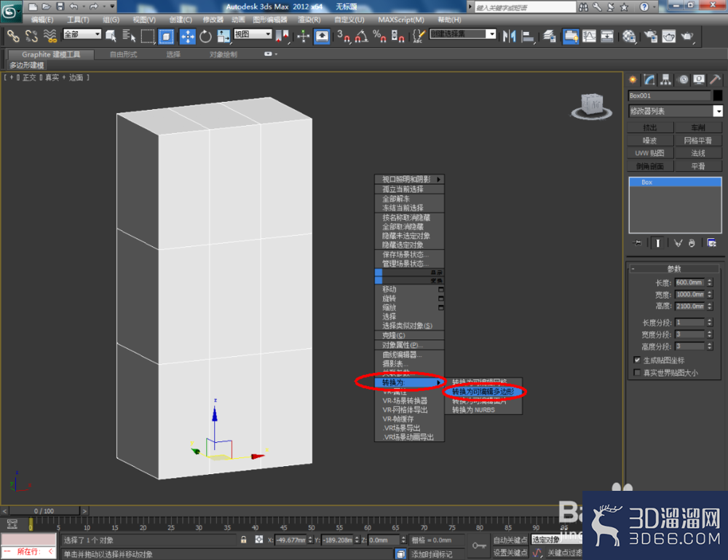
Task: Click the Pin Stack icon
Action: (x=637, y=242)
